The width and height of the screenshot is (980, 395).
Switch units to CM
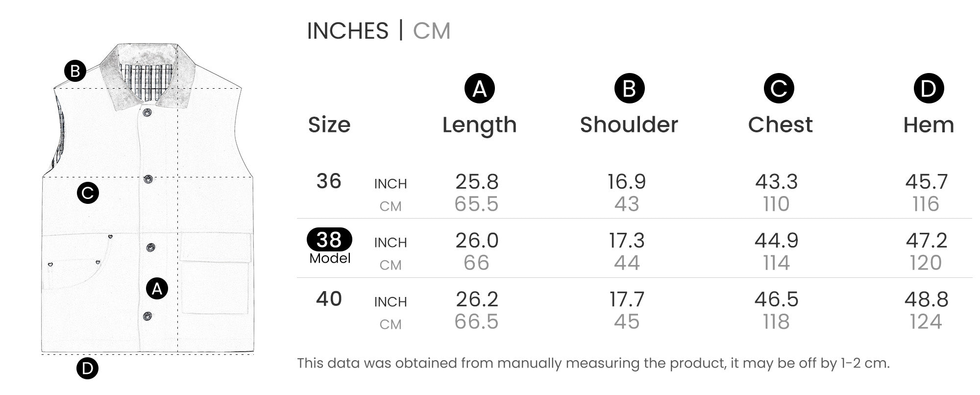point(431,31)
